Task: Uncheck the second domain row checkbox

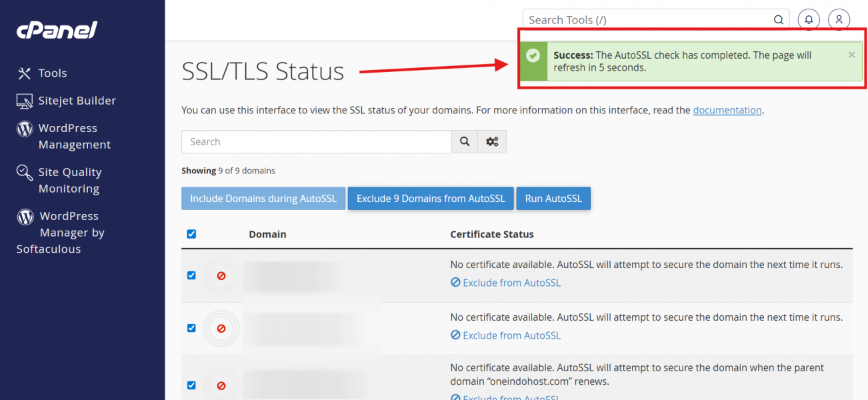Action: [191, 328]
